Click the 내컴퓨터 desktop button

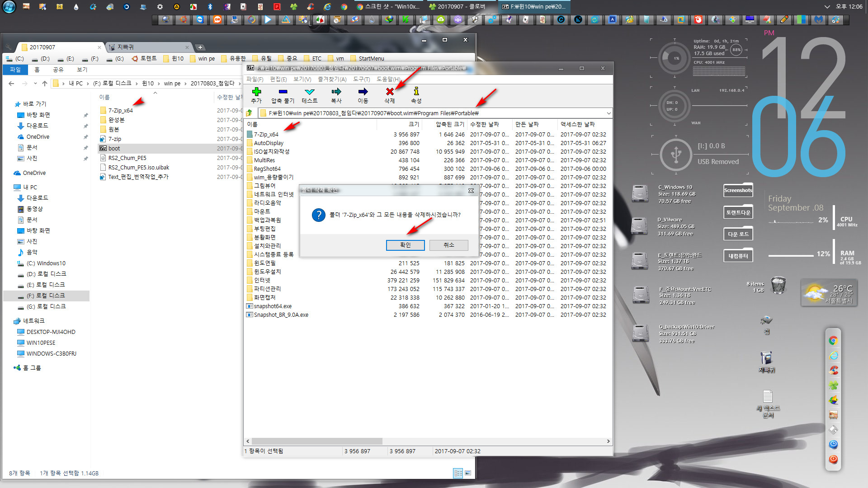point(738,256)
